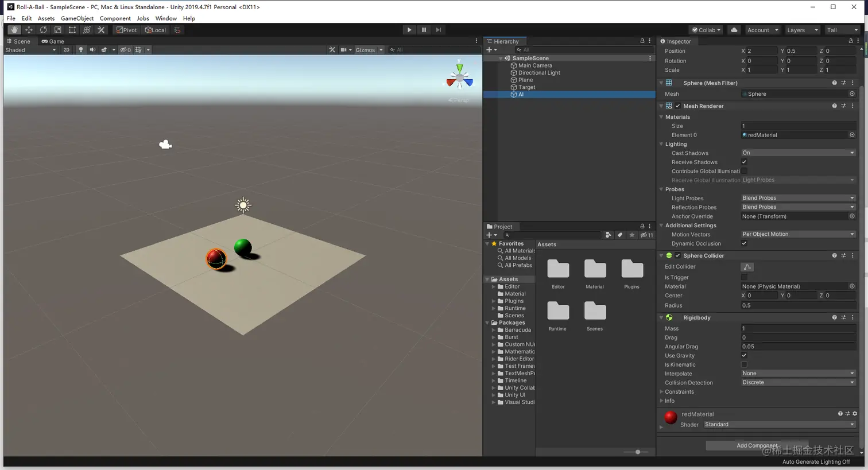Toggle the Pivot handle position button
The width and height of the screenshot is (868, 470).
click(x=127, y=30)
